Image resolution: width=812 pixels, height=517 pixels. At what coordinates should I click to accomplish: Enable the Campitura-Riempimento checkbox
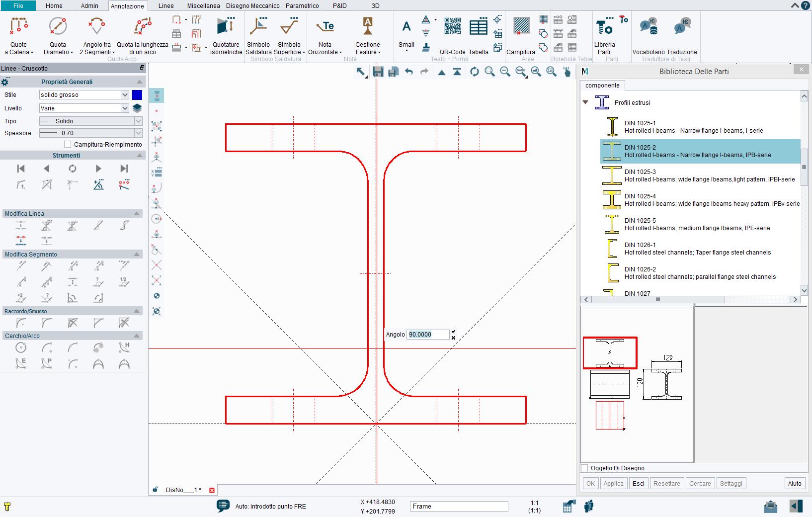pyautogui.click(x=68, y=144)
